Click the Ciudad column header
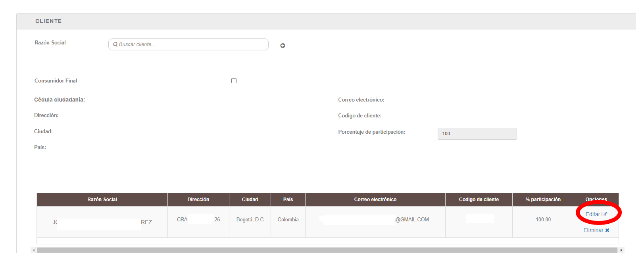This screenshot has width=644, height=261. click(x=250, y=200)
